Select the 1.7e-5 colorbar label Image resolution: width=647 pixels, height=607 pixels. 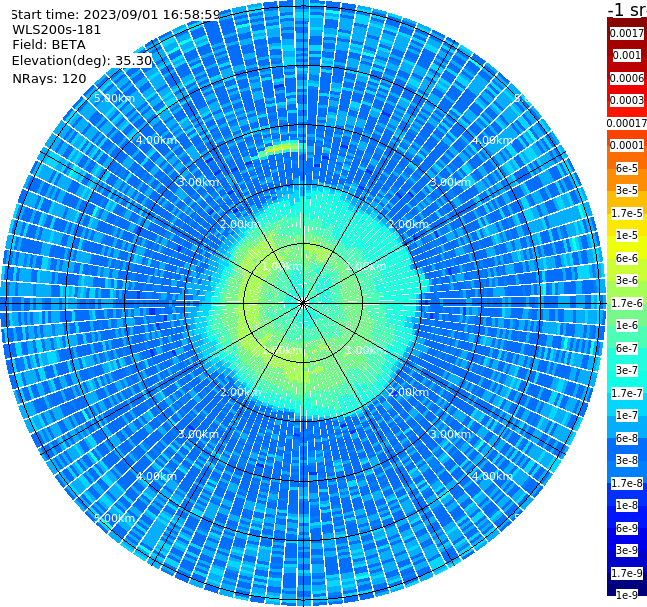(627, 213)
